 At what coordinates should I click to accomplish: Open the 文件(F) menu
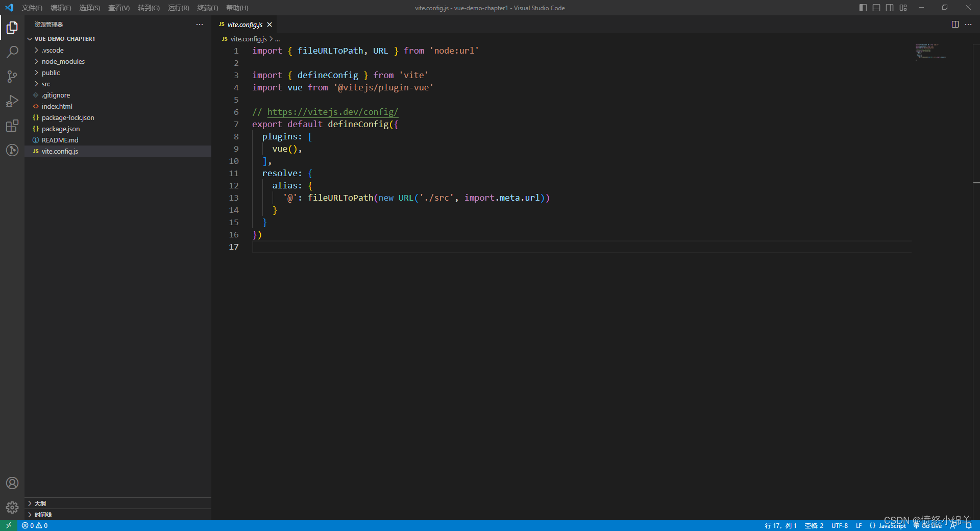32,8
